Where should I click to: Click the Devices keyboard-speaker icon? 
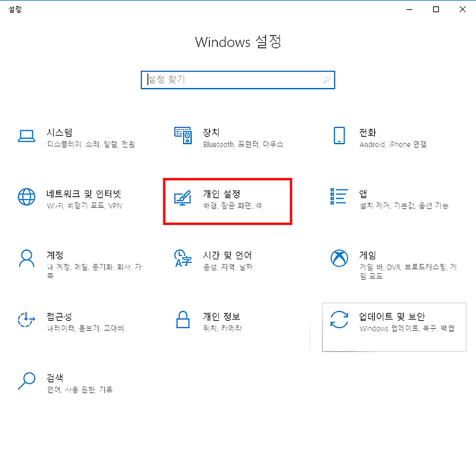click(182, 136)
